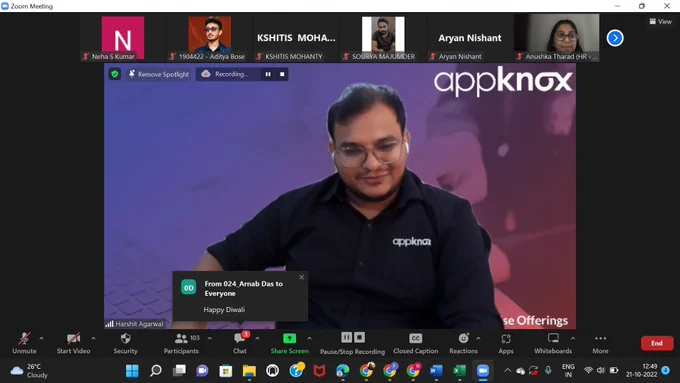Pause recording via the top Recording bar
The width and height of the screenshot is (680, 383).
coord(268,74)
